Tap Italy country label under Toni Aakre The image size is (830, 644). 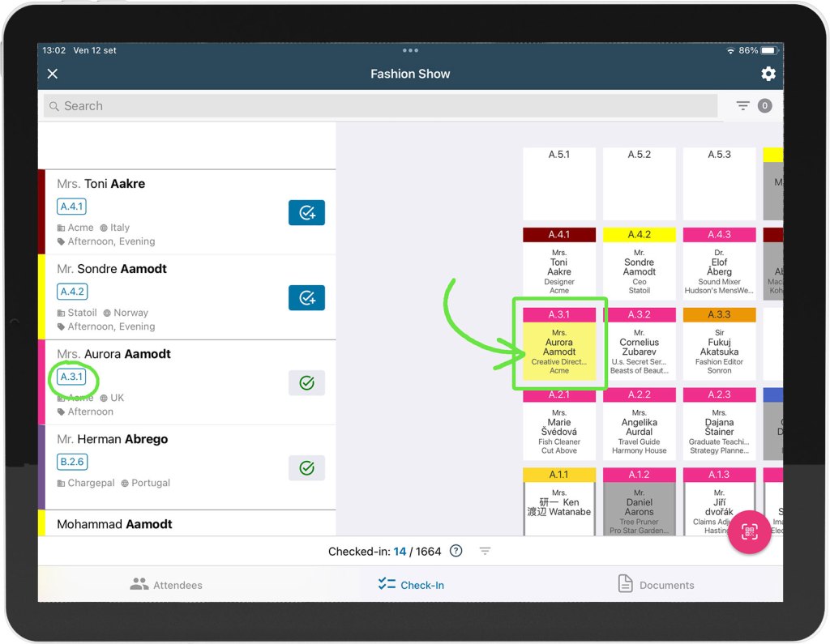120,228
